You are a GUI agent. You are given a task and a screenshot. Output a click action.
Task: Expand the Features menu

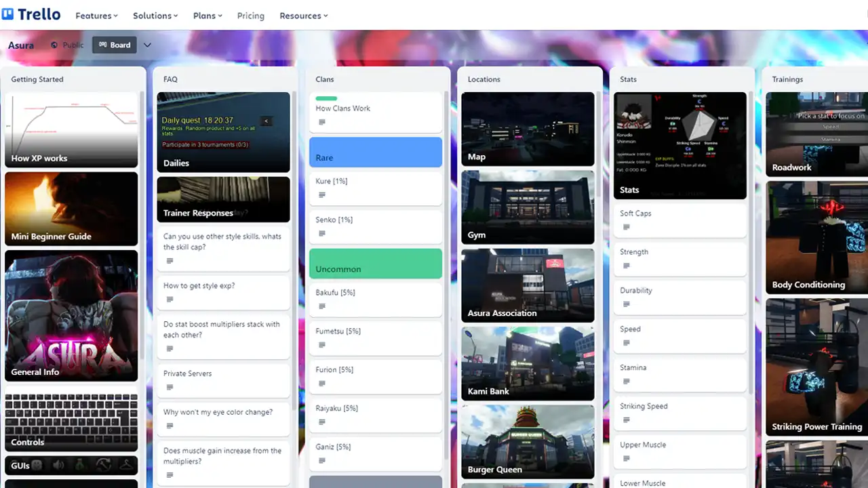coord(96,16)
